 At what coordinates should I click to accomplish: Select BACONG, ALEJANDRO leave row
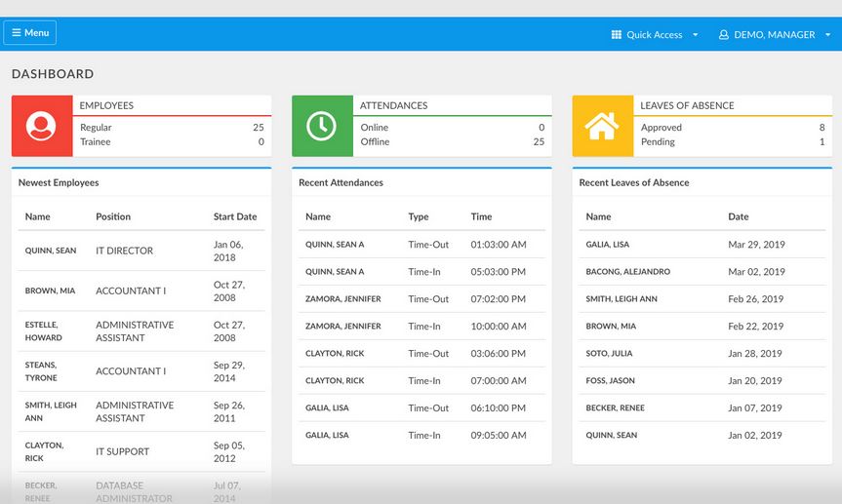coord(702,272)
